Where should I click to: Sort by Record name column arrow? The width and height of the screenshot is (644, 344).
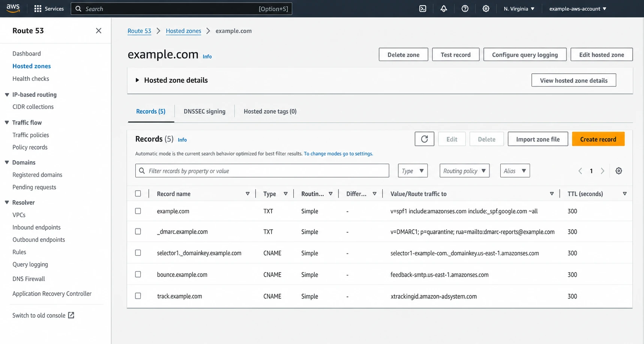(248, 194)
